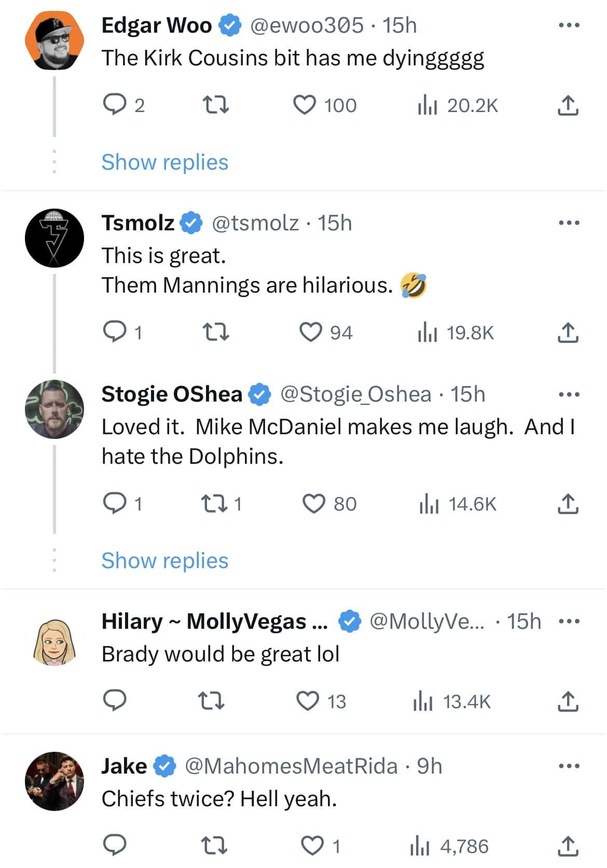Viewport: 607px width, 868px height.
Task: Share Hilary's Brady tweet
Action: tap(568, 701)
